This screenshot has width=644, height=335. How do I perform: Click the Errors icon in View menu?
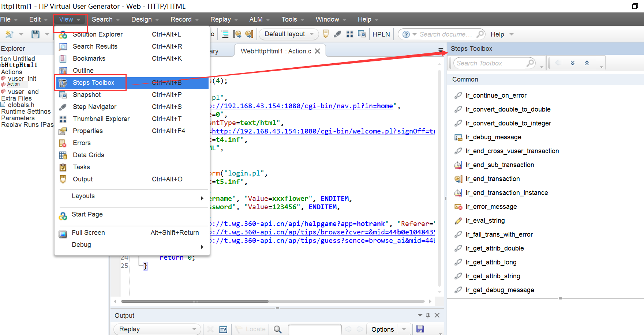[x=63, y=143]
